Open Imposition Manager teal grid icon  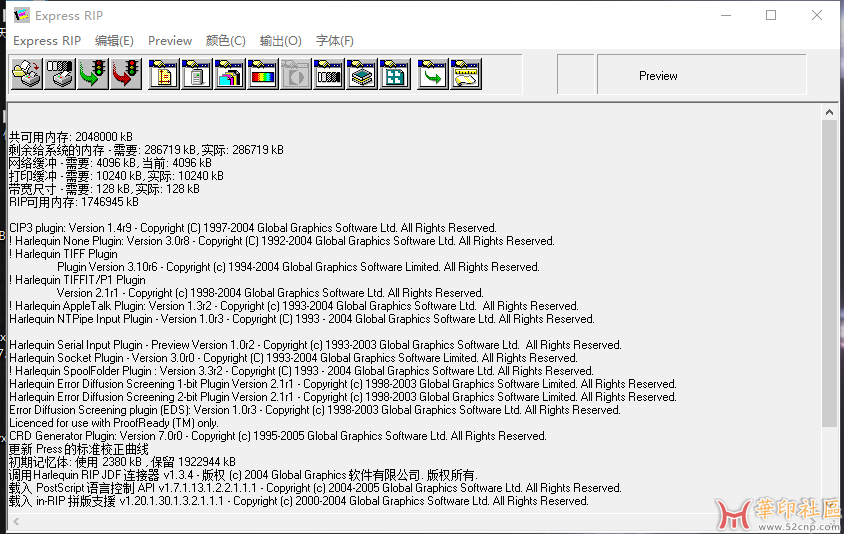(395, 74)
